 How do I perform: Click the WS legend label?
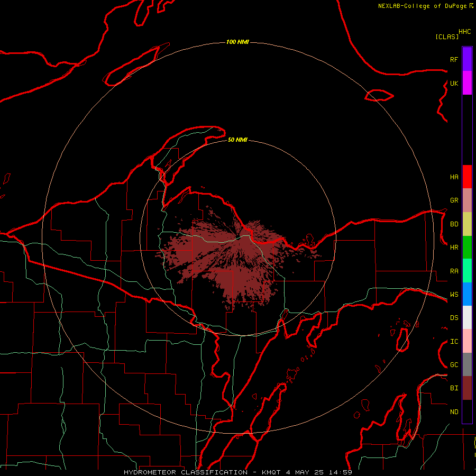(454, 295)
